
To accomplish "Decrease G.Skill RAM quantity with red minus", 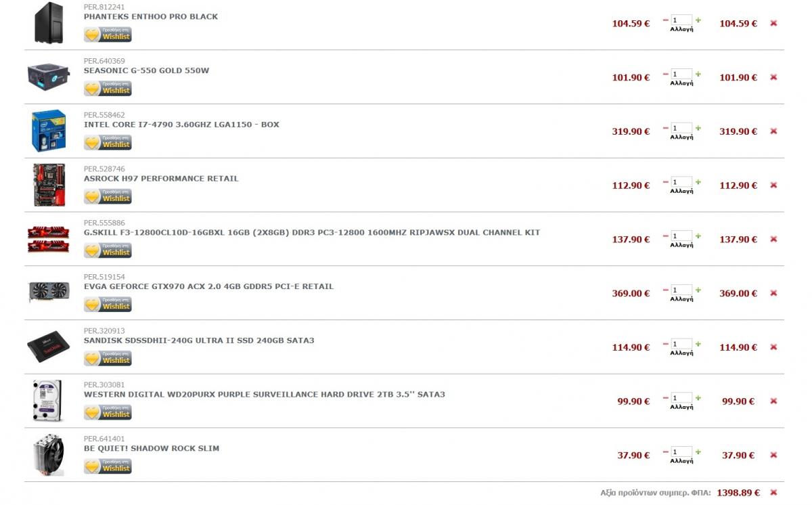I will point(666,236).
